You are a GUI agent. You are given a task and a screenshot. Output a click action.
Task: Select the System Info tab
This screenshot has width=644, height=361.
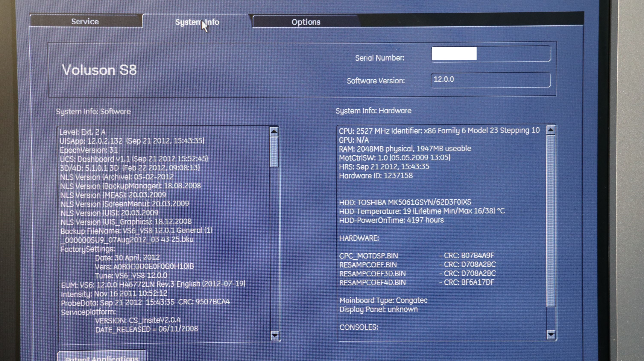point(197,22)
